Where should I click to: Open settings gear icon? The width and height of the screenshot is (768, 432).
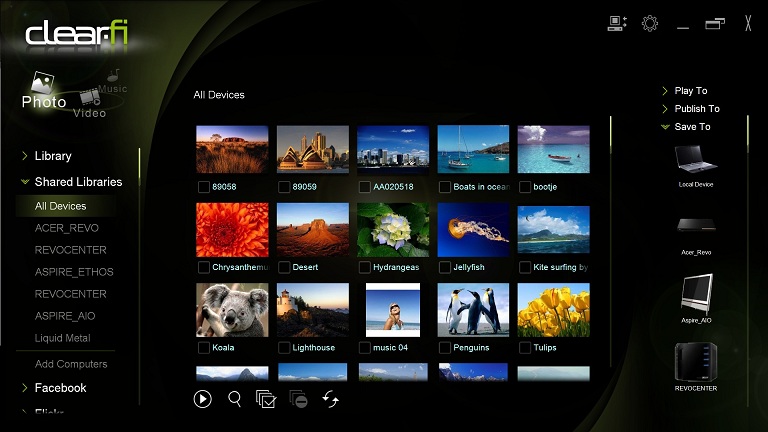click(x=650, y=23)
